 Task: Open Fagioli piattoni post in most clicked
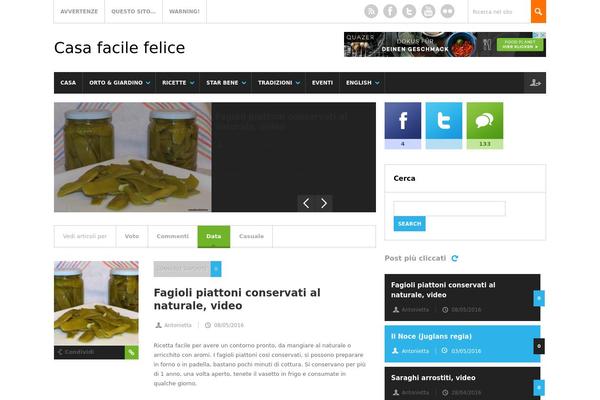coord(443,290)
